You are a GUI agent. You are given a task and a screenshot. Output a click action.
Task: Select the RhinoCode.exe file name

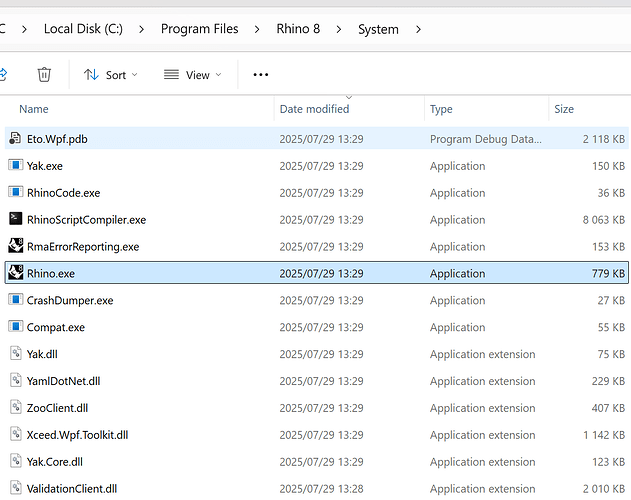[x=64, y=193]
